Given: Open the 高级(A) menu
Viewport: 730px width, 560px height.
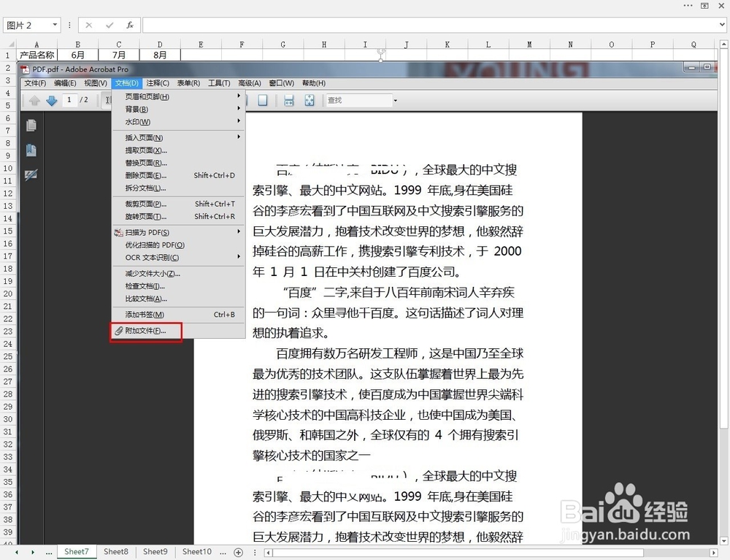Looking at the screenshot, I should (250, 83).
